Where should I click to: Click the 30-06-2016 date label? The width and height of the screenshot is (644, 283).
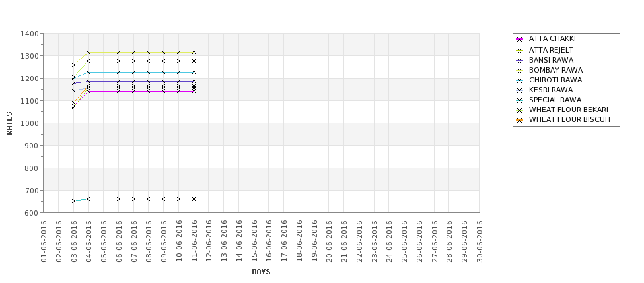point(480,241)
